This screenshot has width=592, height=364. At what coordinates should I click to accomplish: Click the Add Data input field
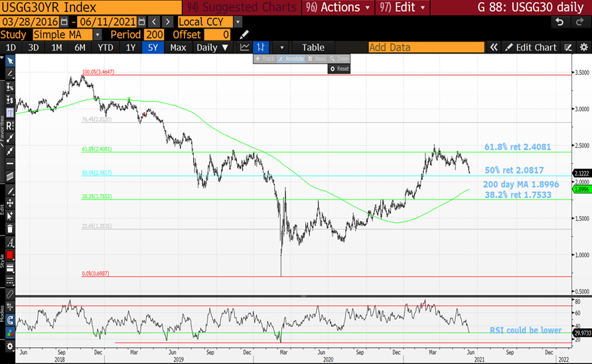426,48
